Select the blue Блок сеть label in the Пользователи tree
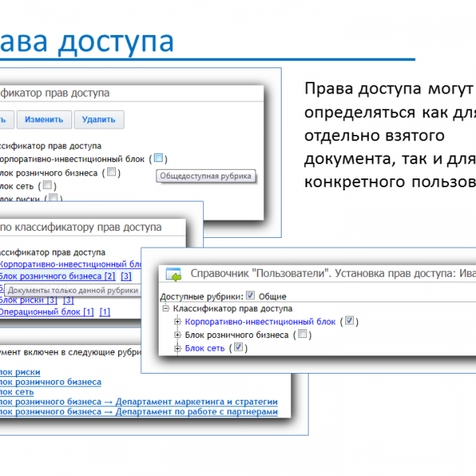Viewport: 476px width, 476px height. 204,347
